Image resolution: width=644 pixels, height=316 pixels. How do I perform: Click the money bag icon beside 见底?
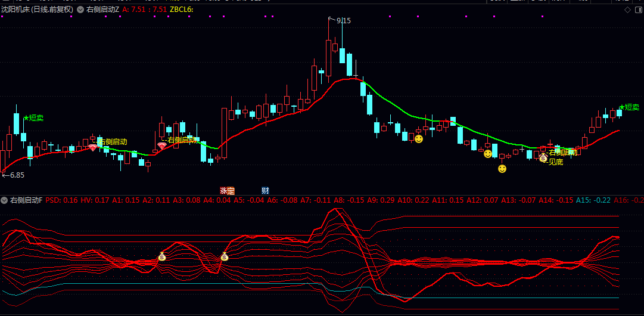(x=543, y=158)
